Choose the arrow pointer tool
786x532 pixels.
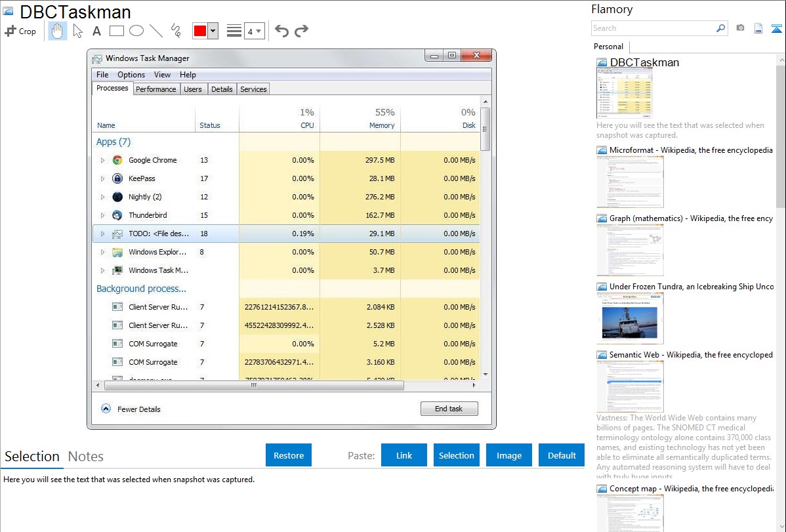tap(77, 31)
